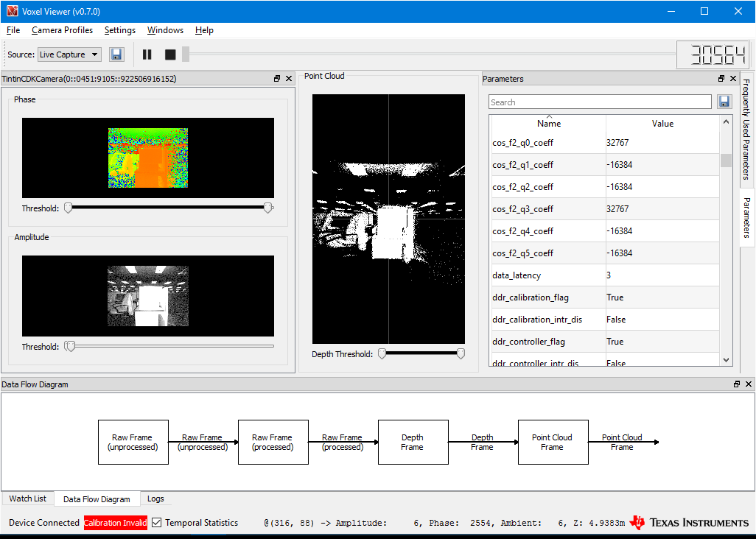The height and width of the screenshot is (539, 756).
Task: Click the playback position slider handle
Action: pyautogui.click(x=186, y=54)
